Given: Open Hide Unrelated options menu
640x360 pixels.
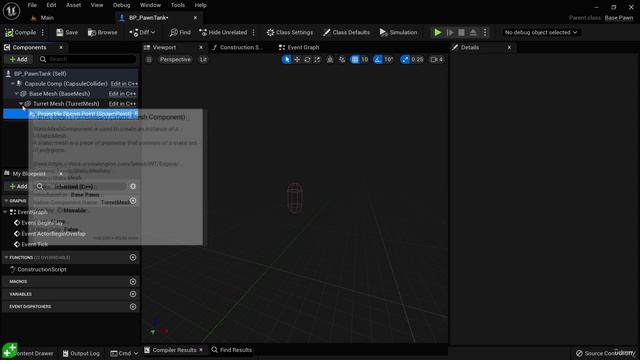Looking at the screenshot, I should pos(253,32).
